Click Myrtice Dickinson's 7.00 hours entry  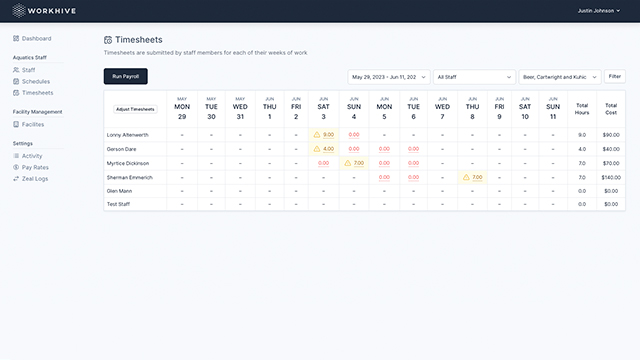[x=359, y=163]
